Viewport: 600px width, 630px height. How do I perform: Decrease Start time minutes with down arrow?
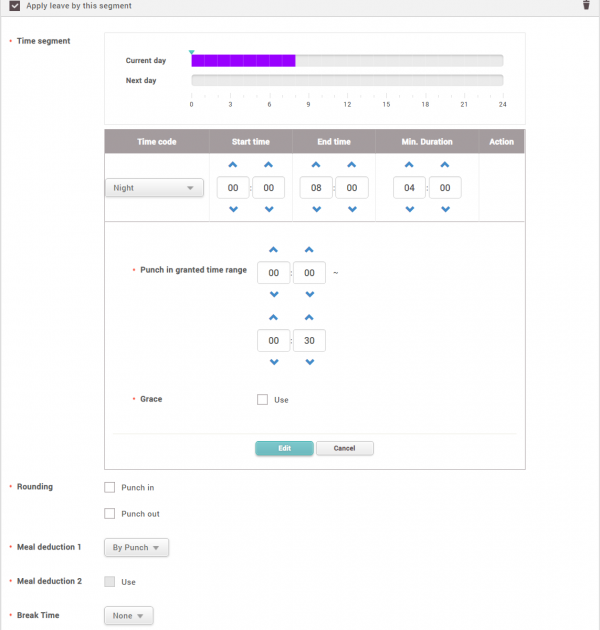[268, 209]
